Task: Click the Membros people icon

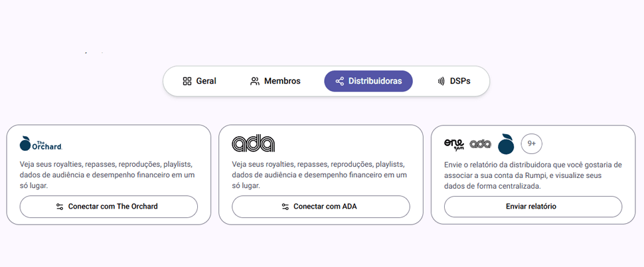Action: point(255,81)
